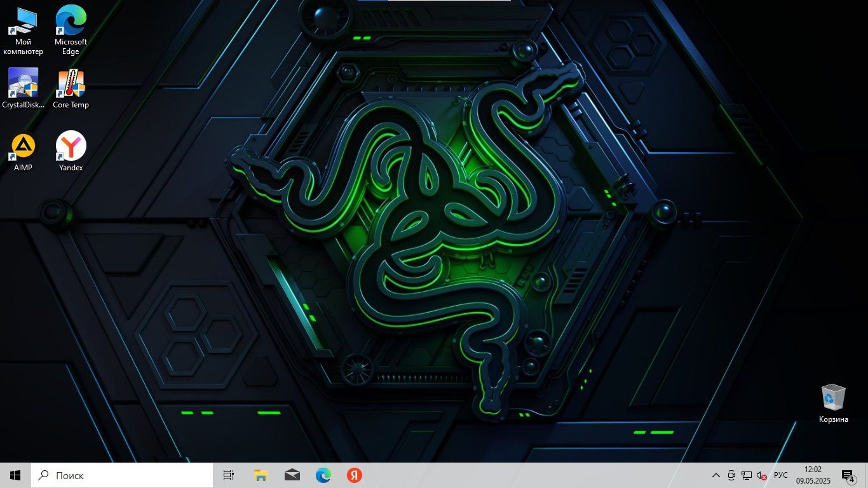Click the Поиск taskbar search box
868x488 pixels.
click(x=122, y=475)
